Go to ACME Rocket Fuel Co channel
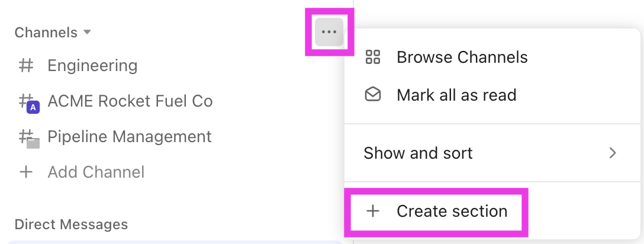644x244 pixels. 130,101
